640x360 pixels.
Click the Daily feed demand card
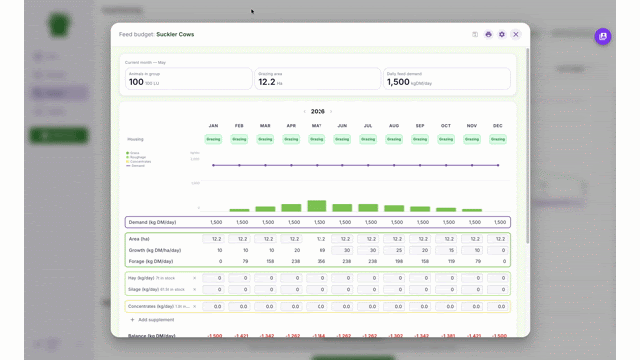[447, 79]
